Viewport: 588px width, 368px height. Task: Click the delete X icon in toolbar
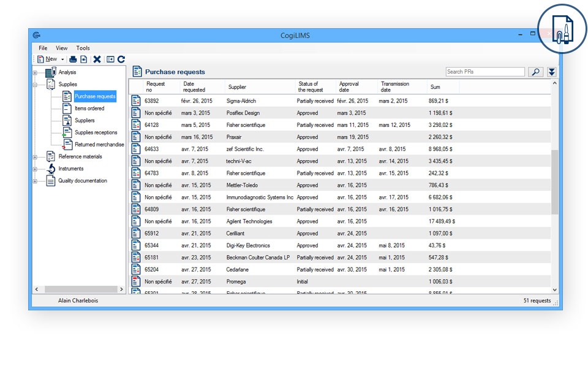click(x=97, y=59)
